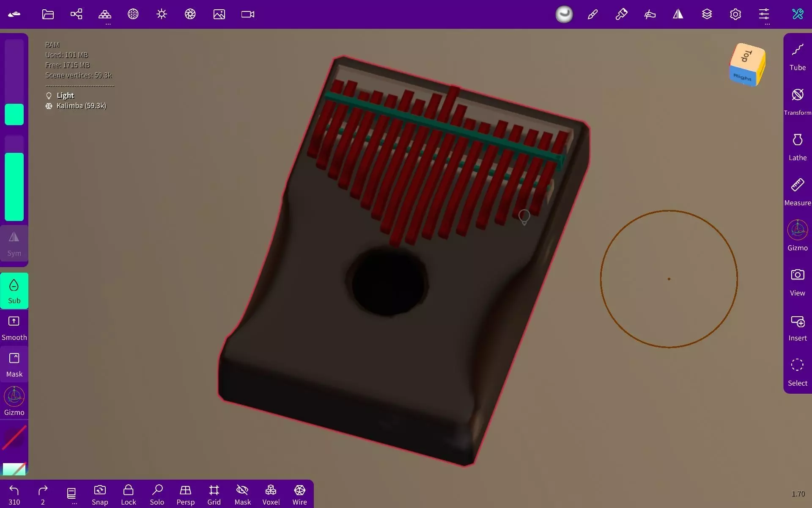The image size is (812, 508).
Task: Open Voxel remesh shortcut
Action: point(271,494)
